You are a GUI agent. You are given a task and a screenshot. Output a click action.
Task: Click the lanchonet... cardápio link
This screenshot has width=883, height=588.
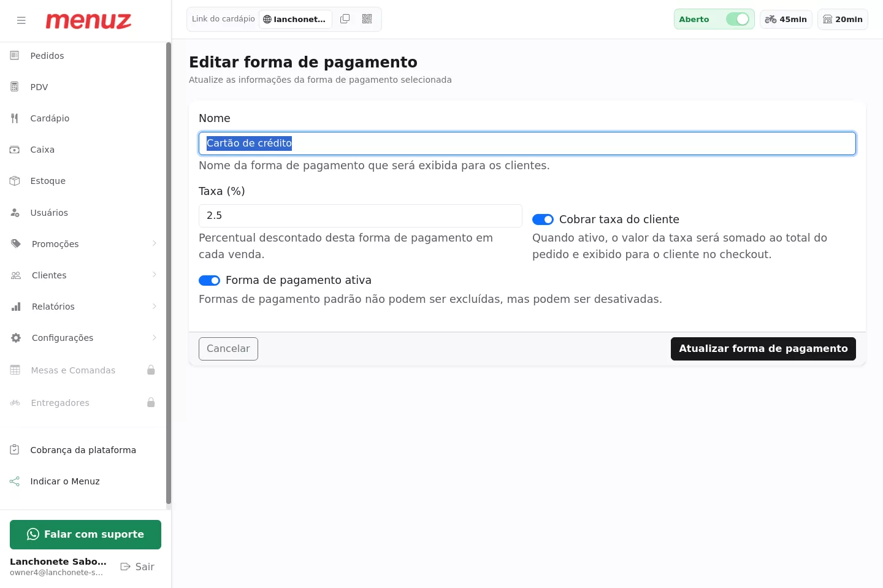tap(296, 20)
